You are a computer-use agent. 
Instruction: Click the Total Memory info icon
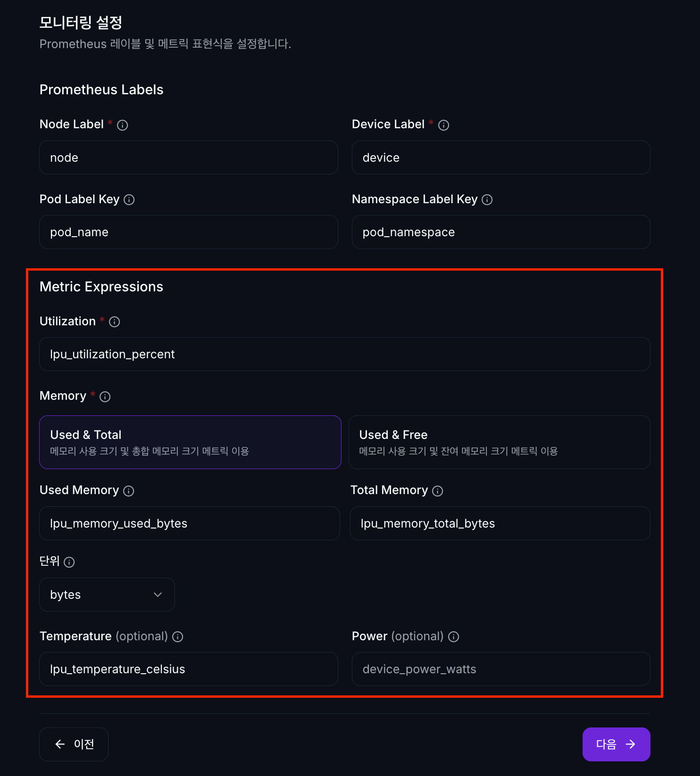pos(437,491)
